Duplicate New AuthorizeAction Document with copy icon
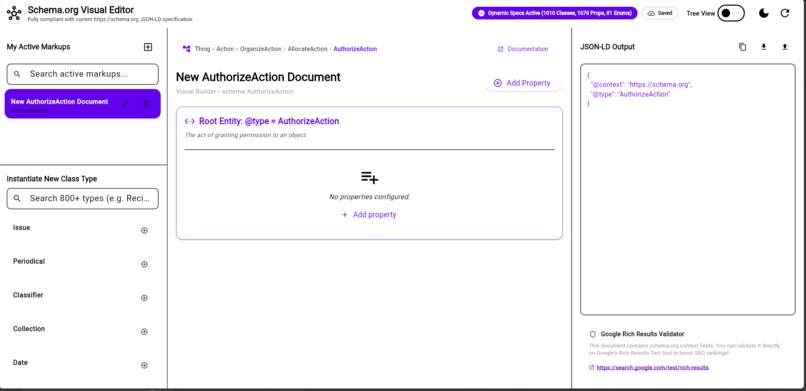 pyautogui.click(x=147, y=104)
